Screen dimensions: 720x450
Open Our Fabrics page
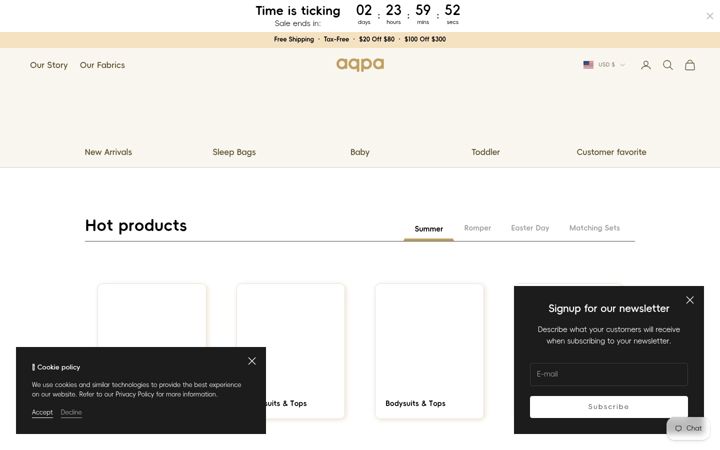click(x=102, y=65)
